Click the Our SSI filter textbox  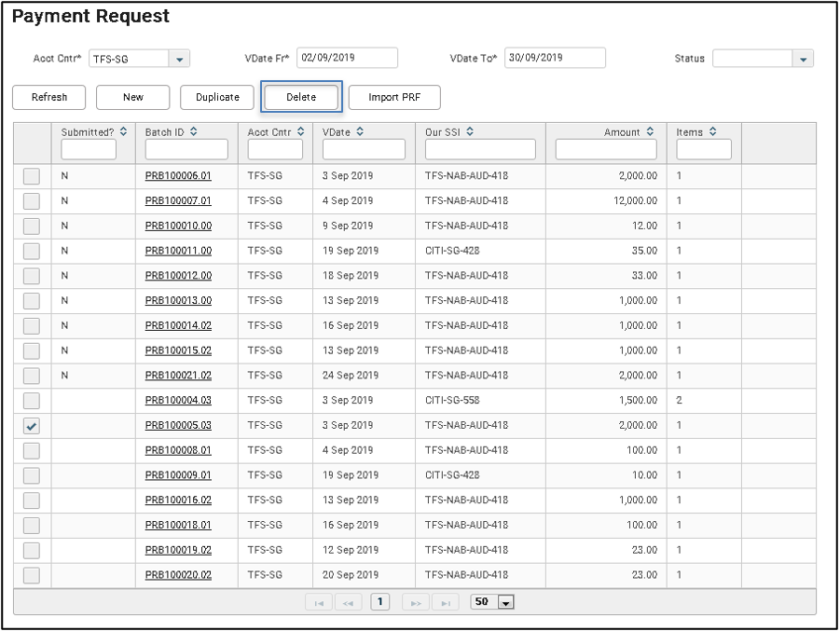(480, 149)
